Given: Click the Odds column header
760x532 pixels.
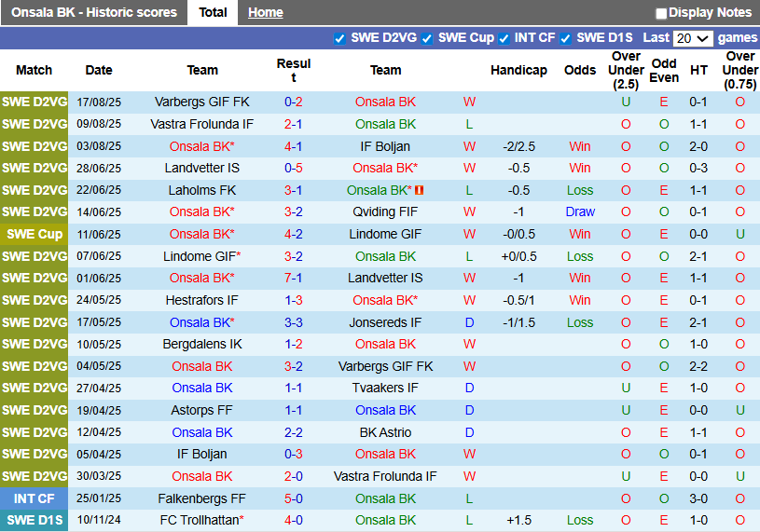Looking at the screenshot, I should coord(580,70).
